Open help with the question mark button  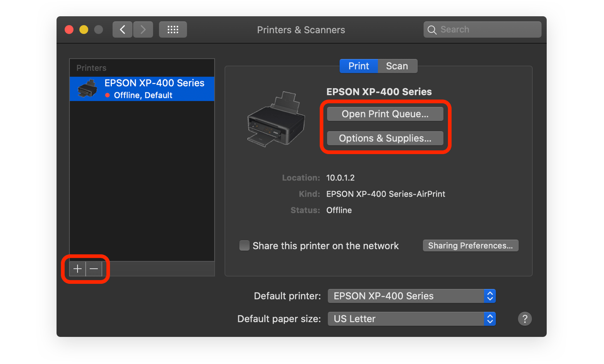[x=525, y=319]
